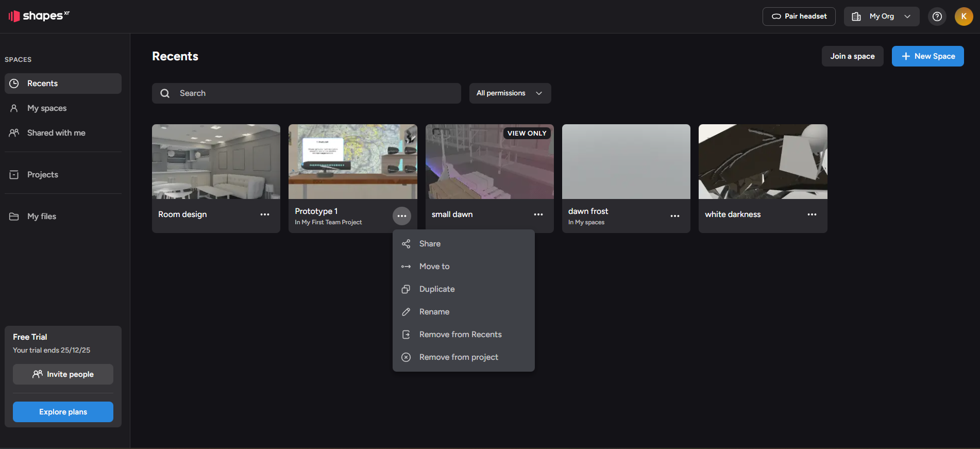This screenshot has width=980, height=449.
Task: Open Room design three-dot options
Action: 265,214
